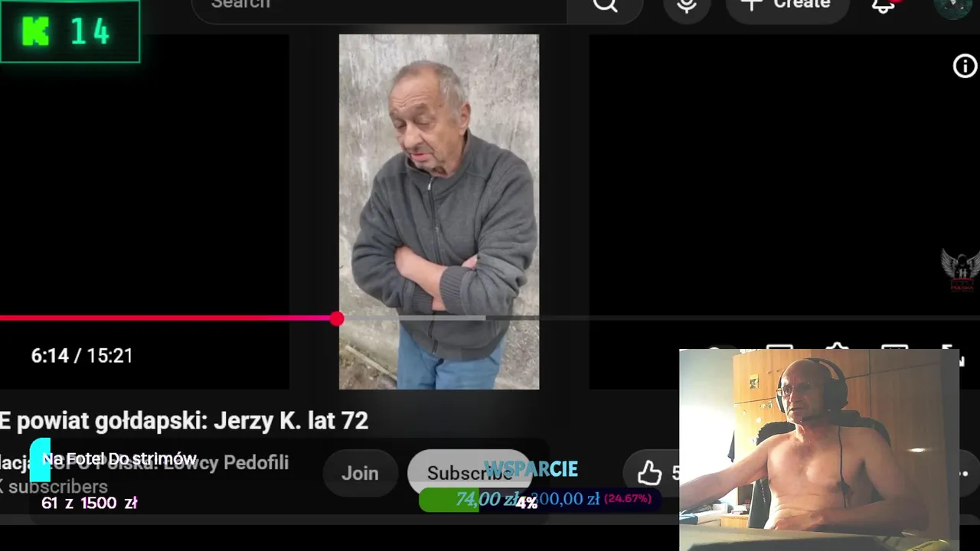Open the channel watermark logo on the video
Image resolution: width=980 pixels, height=551 pixels.
pos(962,272)
